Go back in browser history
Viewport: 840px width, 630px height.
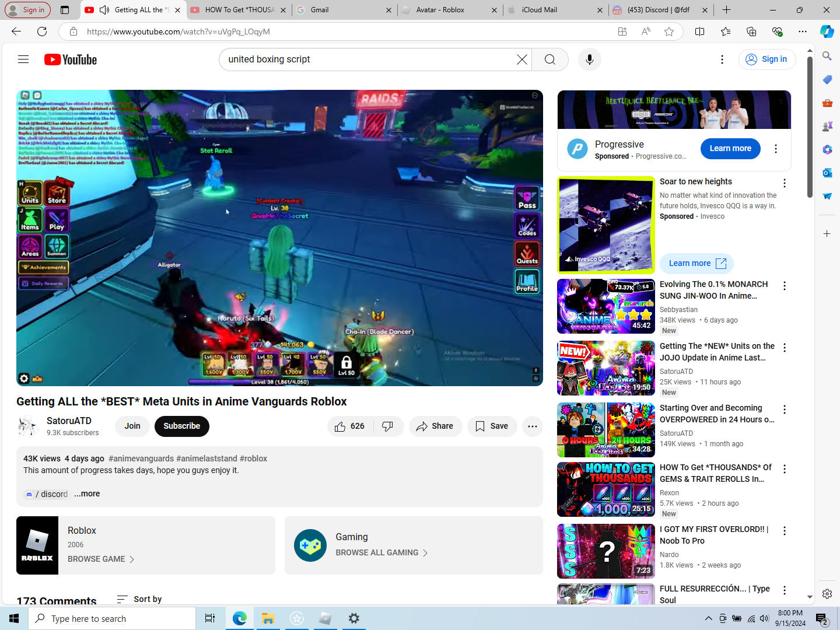pyautogui.click(x=16, y=32)
